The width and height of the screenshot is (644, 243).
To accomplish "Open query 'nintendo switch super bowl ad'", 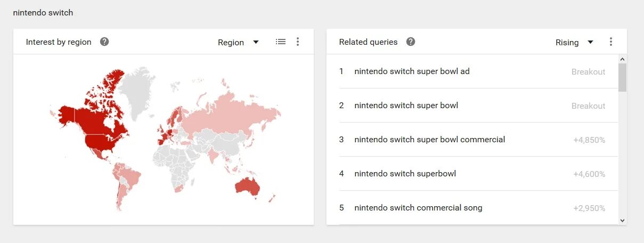I will click(412, 71).
